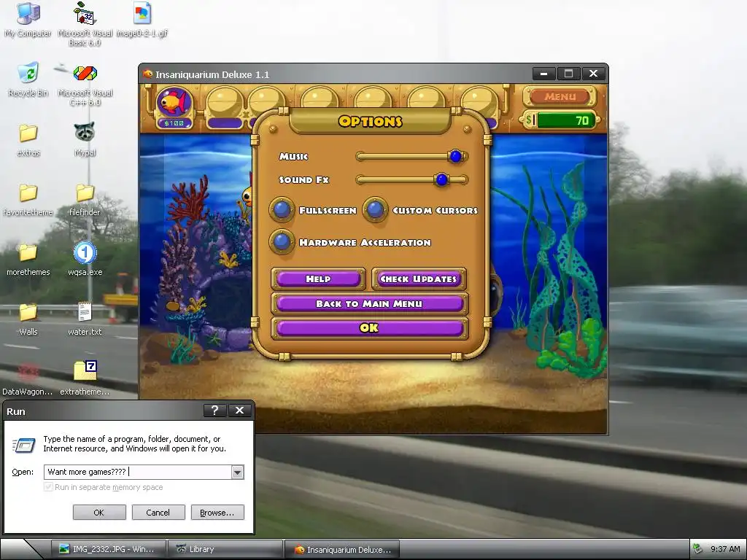Click the Music volume slider knob
747x560 pixels.
[x=455, y=156]
